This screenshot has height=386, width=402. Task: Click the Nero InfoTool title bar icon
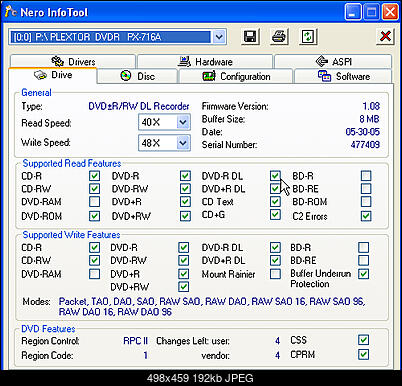pos(10,12)
